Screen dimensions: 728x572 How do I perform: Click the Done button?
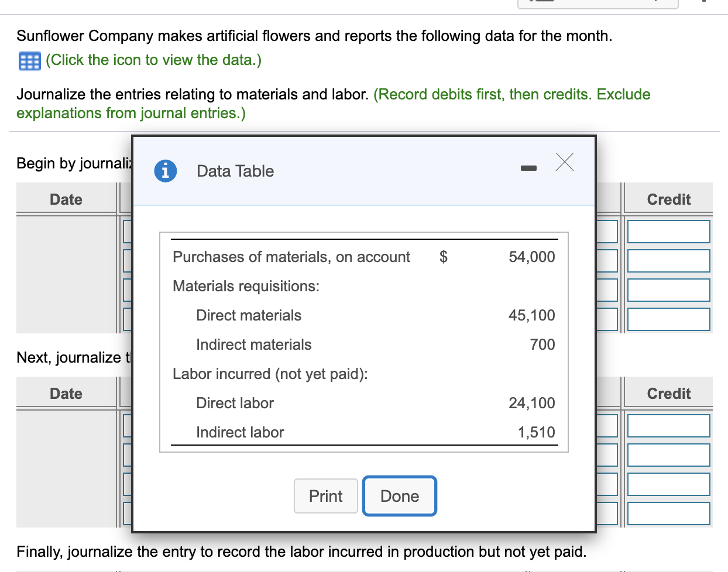click(400, 496)
